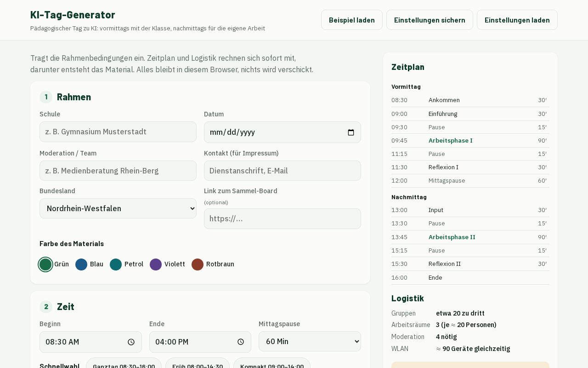The height and width of the screenshot is (368, 588).
Task: Click Einstellungen laden button
Action: pos(517,20)
